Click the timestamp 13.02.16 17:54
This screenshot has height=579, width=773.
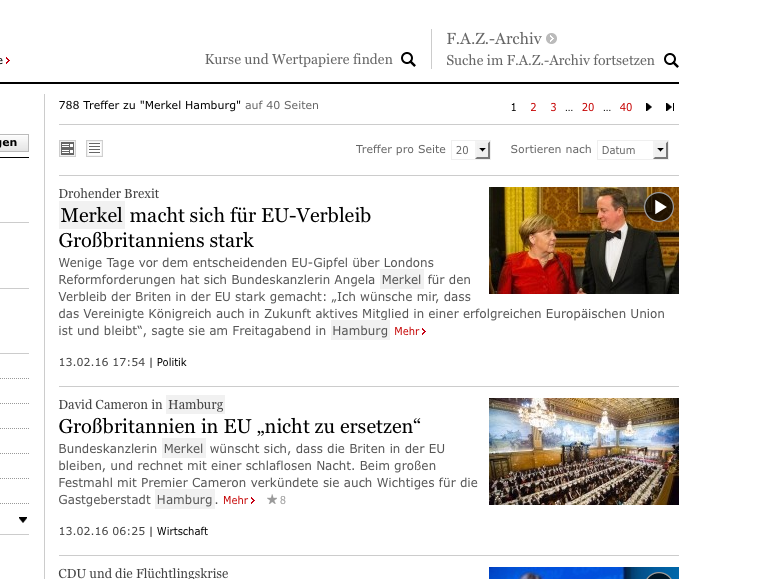click(102, 362)
